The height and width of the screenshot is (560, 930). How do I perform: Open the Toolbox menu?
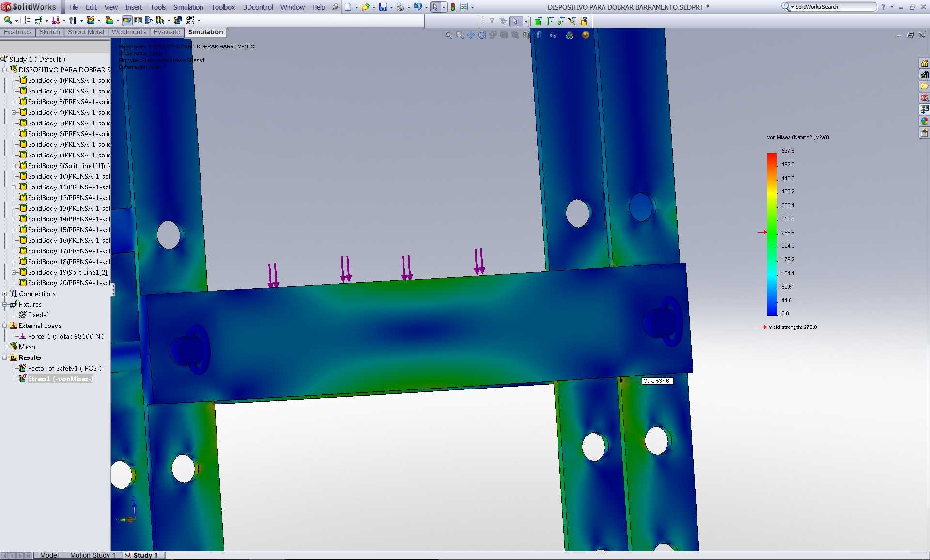click(223, 7)
